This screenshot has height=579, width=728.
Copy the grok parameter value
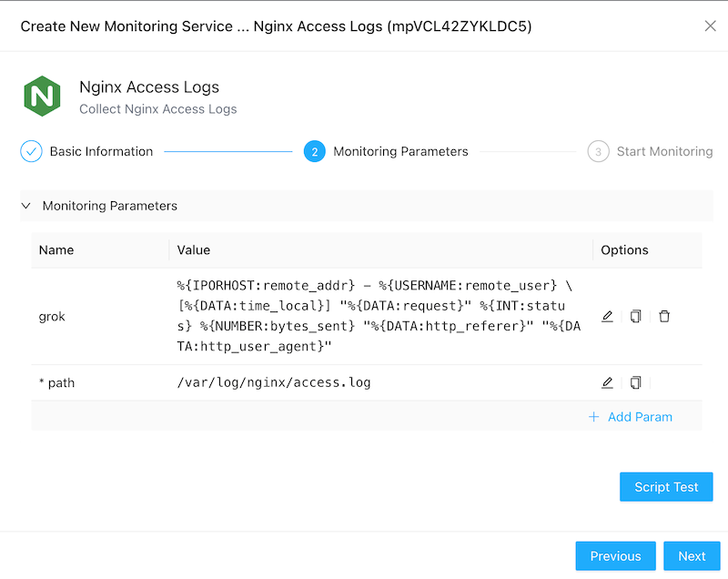coord(635,317)
